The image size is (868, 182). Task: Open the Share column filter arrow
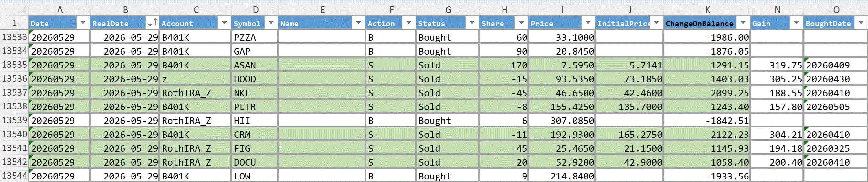click(x=521, y=23)
